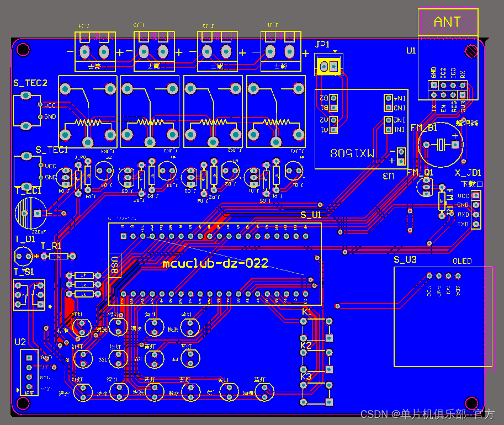Click the bottom-right mounting hole
The width and height of the screenshot is (504, 425).
pos(471,403)
